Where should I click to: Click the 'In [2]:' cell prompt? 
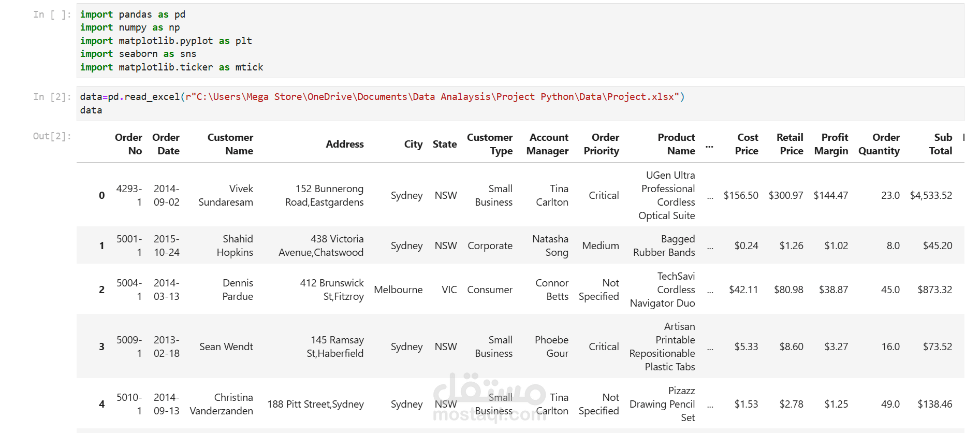pyautogui.click(x=52, y=97)
